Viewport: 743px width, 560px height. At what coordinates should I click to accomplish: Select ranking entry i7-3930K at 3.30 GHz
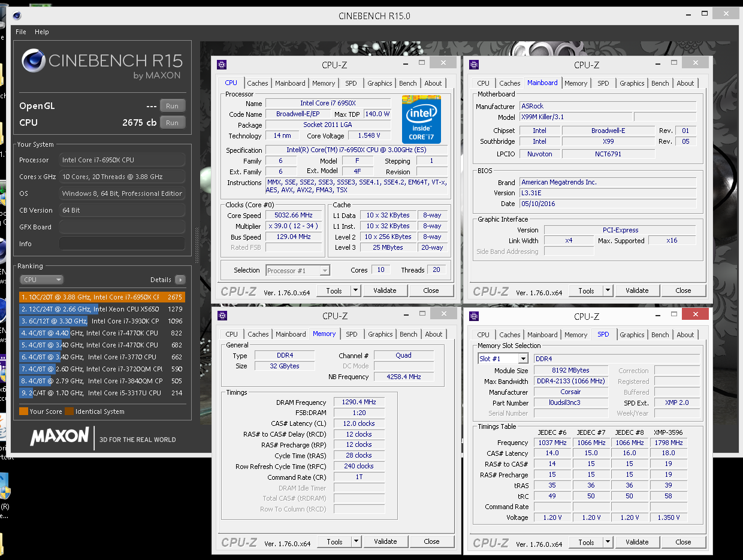pos(102,321)
